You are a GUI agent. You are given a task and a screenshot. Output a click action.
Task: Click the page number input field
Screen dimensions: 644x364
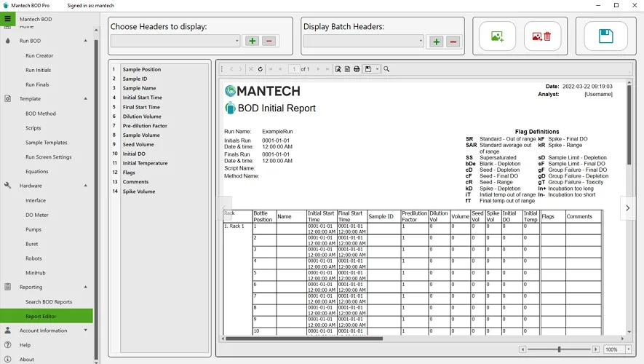294,69
